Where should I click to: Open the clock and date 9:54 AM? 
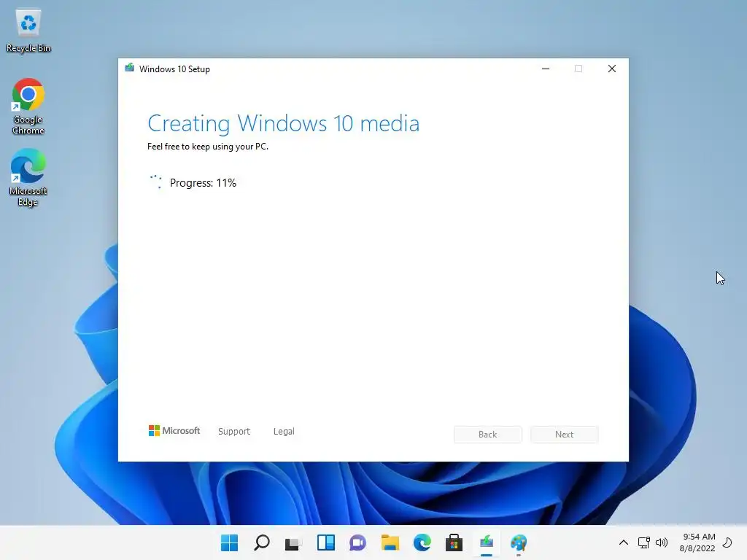click(697, 542)
